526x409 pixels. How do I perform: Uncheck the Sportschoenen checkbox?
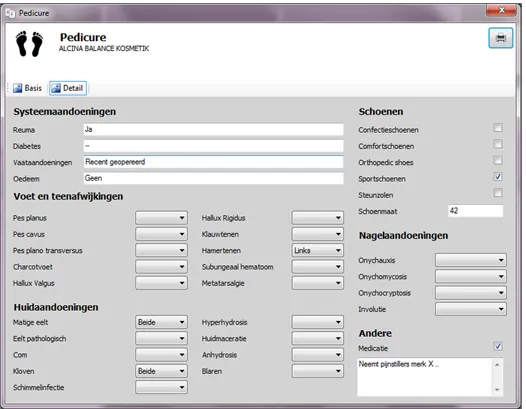click(x=498, y=176)
